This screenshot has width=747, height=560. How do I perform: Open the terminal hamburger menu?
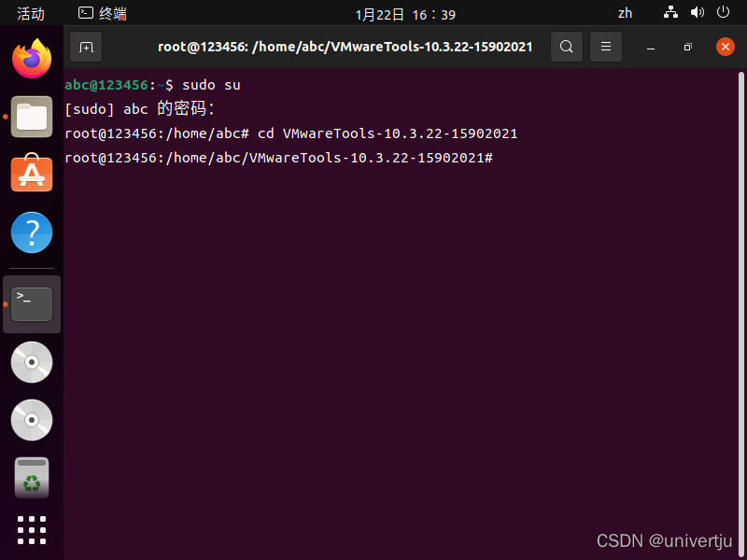point(606,47)
